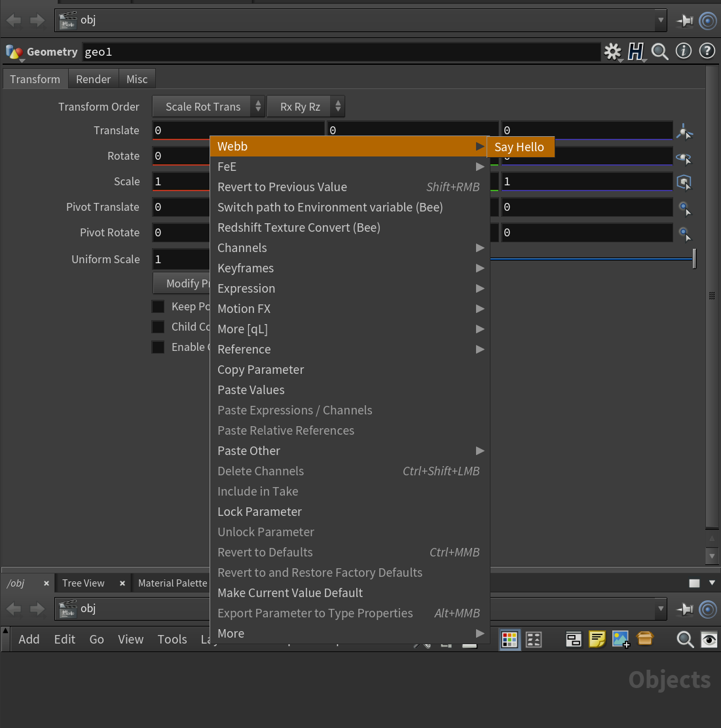The image size is (721, 728).
Task: Open the Material Palette tab
Action: click(172, 583)
